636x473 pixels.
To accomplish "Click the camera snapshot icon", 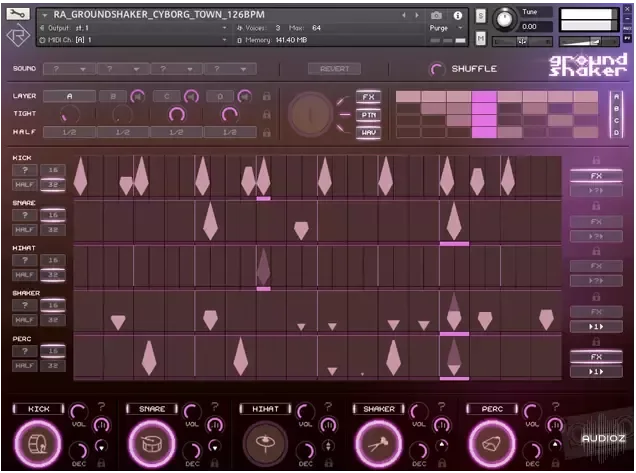I will point(436,15).
